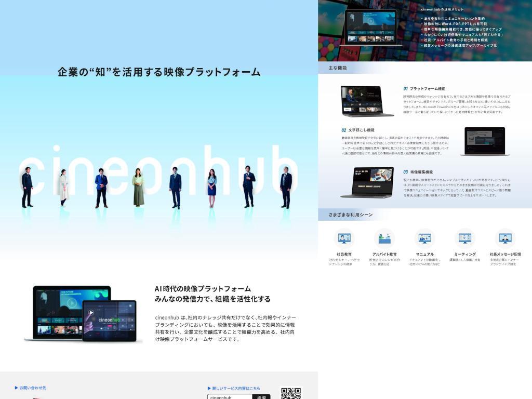Click the さまざまな利用シーン section header
Image resolution: width=532 pixels, height=399 pixels.
(x=351, y=215)
